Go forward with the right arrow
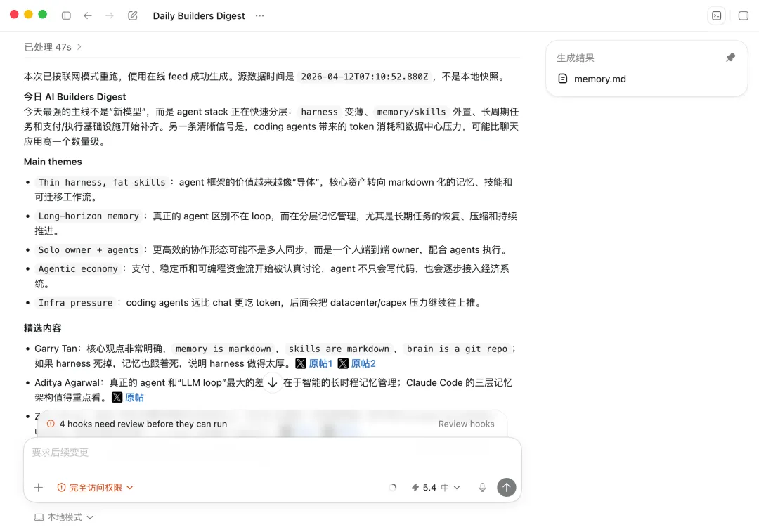 click(x=110, y=15)
